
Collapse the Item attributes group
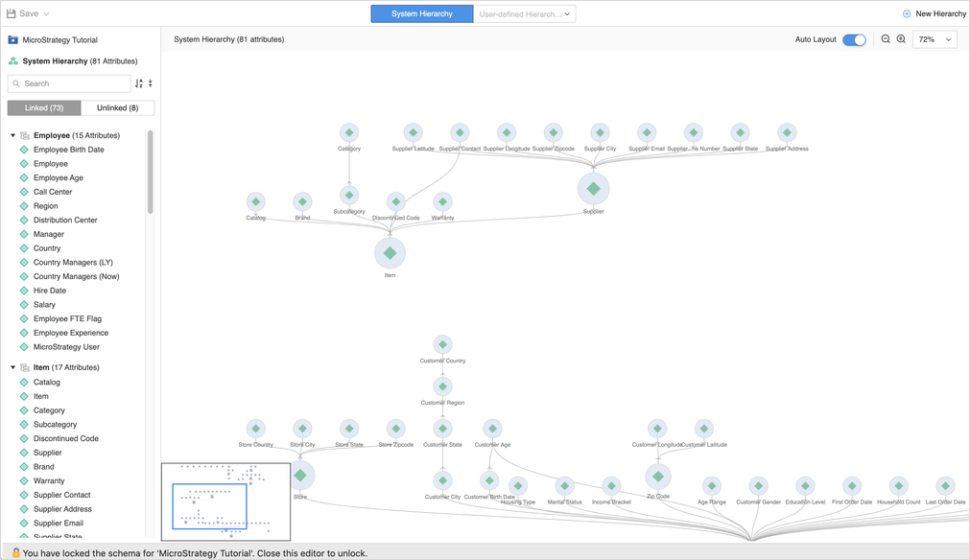click(x=13, y=367)
